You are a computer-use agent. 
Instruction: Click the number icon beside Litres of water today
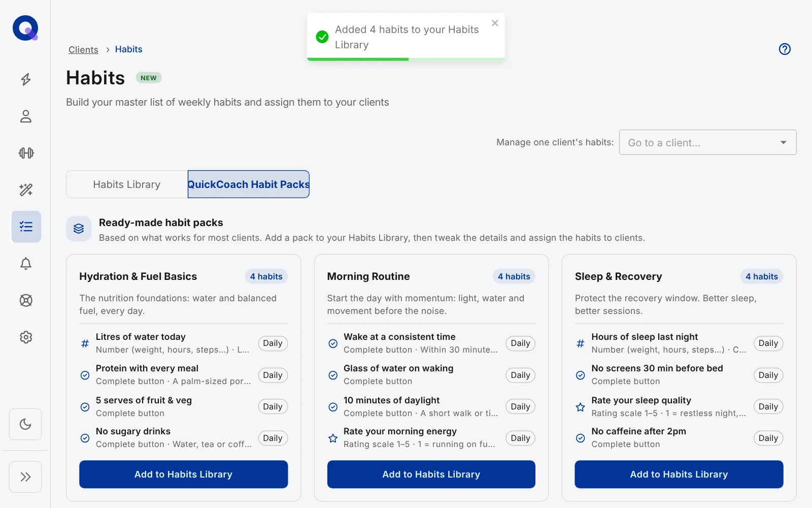click(x=85, y=343)
